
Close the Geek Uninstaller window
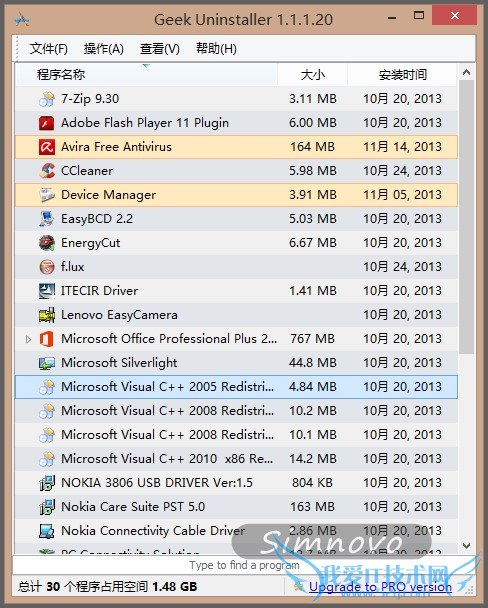click(x=455, y=16)
